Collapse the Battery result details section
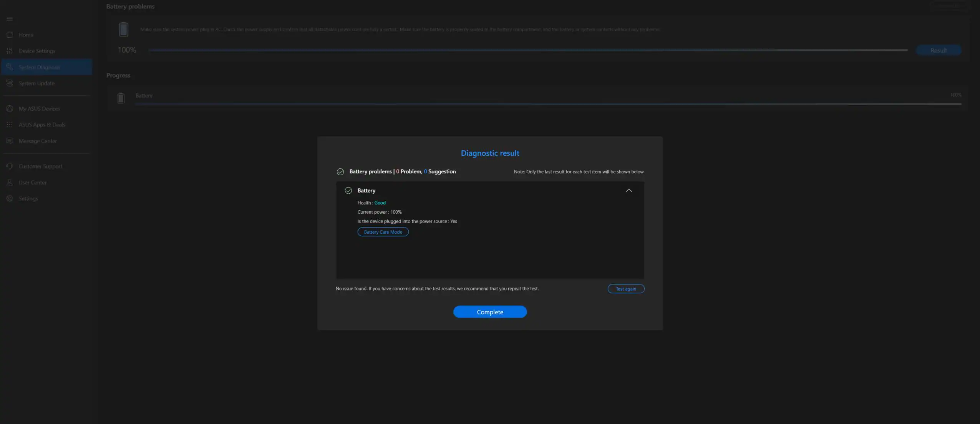The image size is (980, 424). (x=628, y=190)
